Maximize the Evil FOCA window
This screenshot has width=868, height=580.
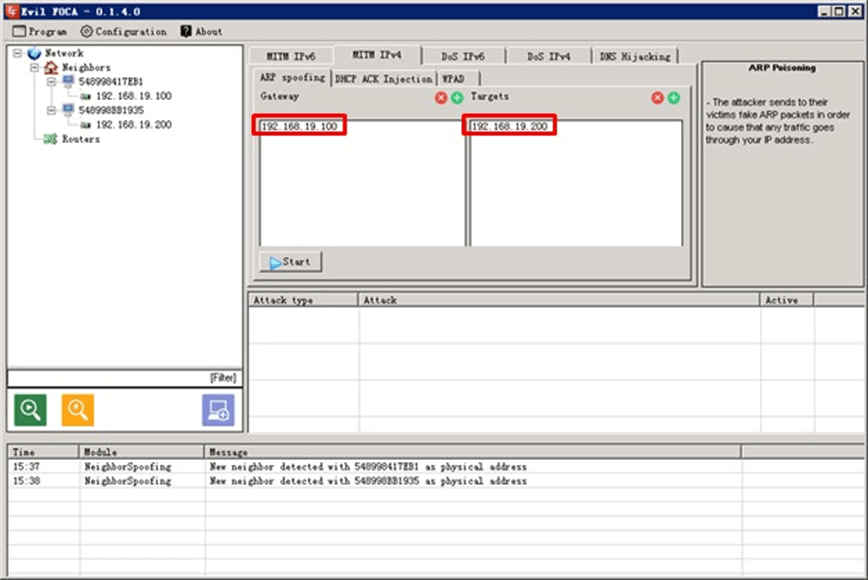click(x=840, y=11)
